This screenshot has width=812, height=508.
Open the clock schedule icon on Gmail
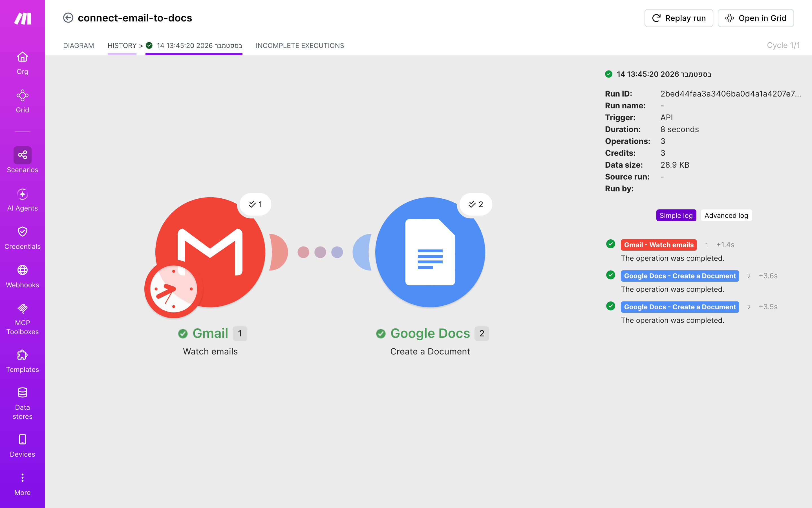coord(173,289)
